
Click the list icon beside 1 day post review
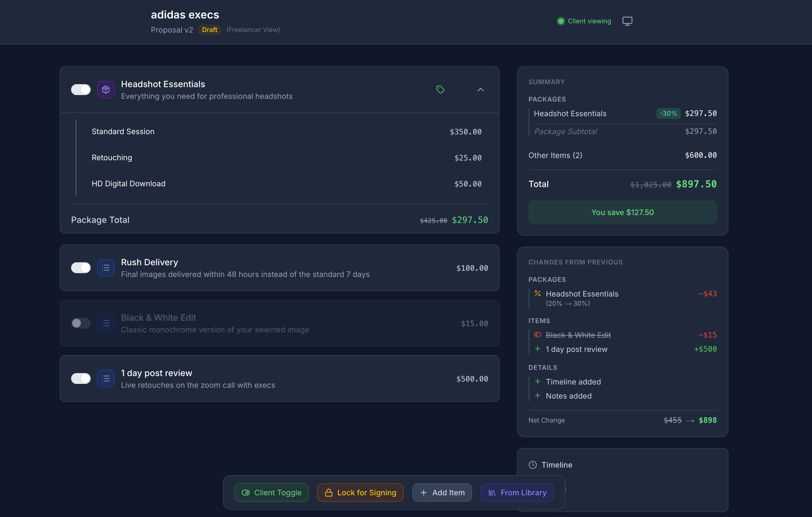[106, 378]
